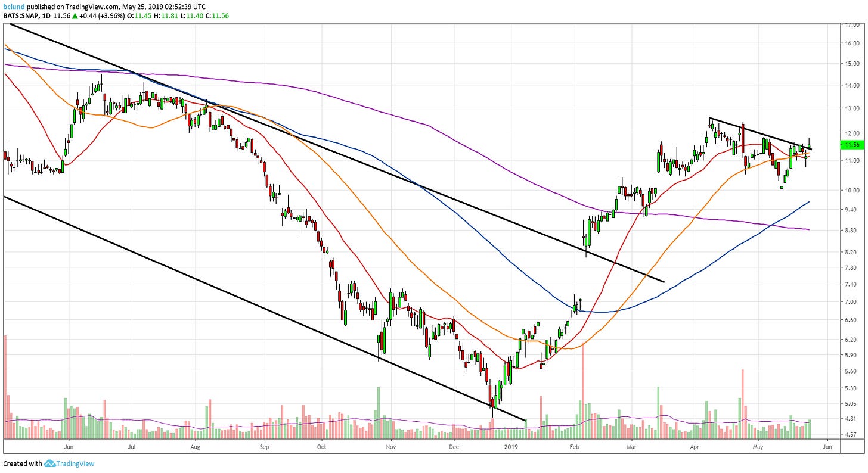Click the 4.57 label on price axis

point(850,434)
